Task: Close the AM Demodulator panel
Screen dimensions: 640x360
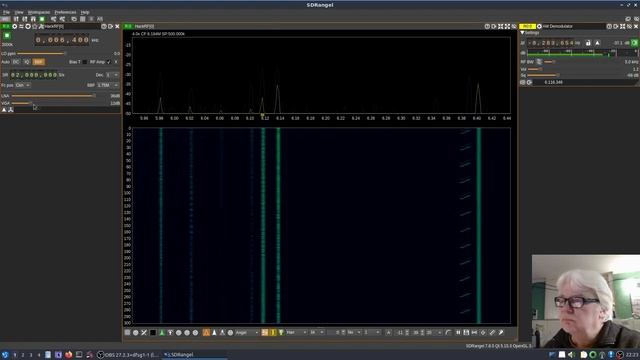Action: coord(636,26)
